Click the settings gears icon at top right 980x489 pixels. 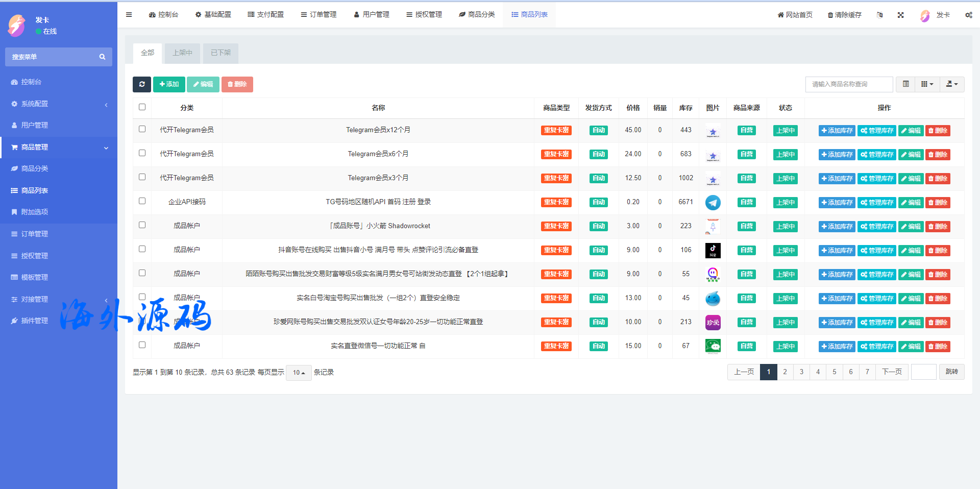tap(968, 15)
